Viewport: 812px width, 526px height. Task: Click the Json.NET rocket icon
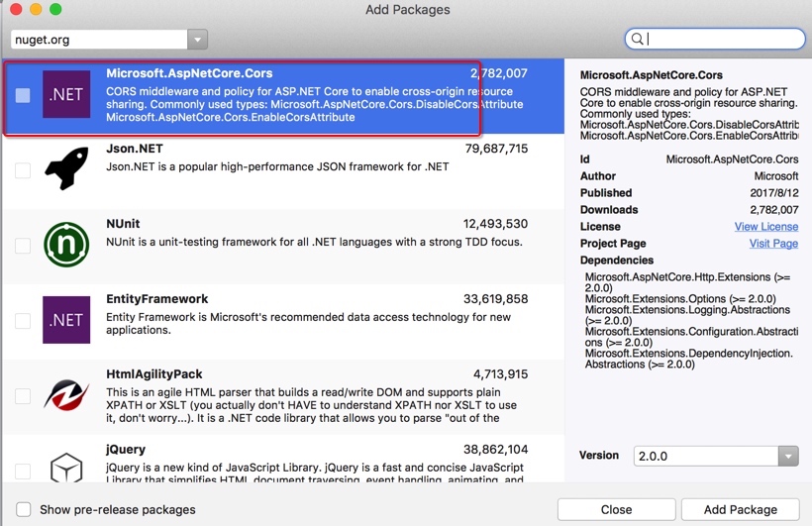tap(66, 168)
